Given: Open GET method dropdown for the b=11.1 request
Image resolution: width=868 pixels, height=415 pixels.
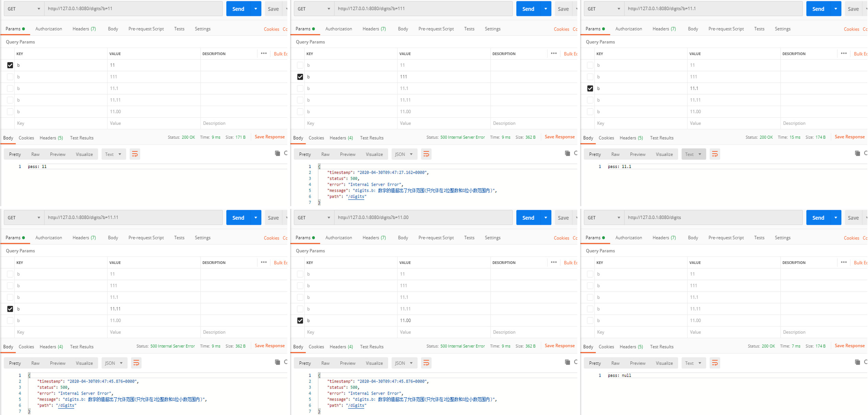Looking at the screenshot, I should tap(604, 9).
